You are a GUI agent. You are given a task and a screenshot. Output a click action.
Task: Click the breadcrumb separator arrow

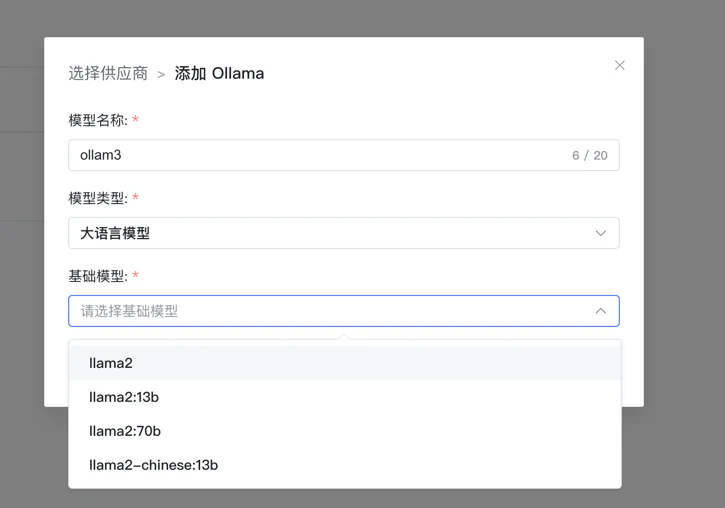click(x=161, y=75)
